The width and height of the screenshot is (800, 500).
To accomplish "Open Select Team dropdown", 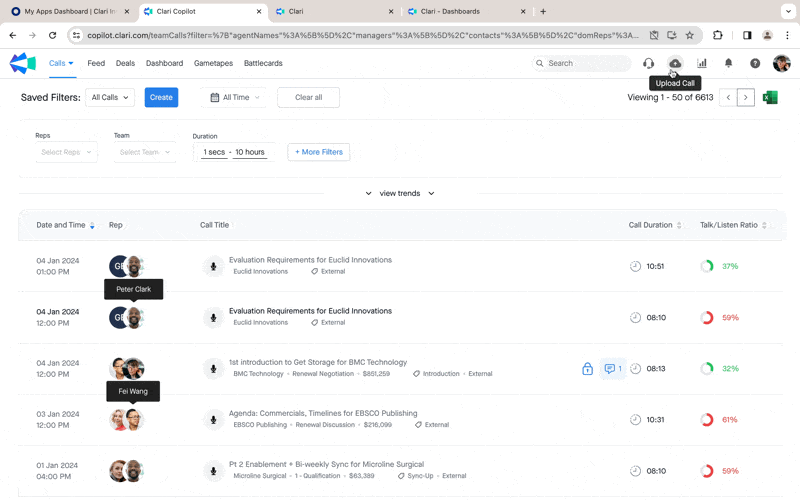I will 145,152.
